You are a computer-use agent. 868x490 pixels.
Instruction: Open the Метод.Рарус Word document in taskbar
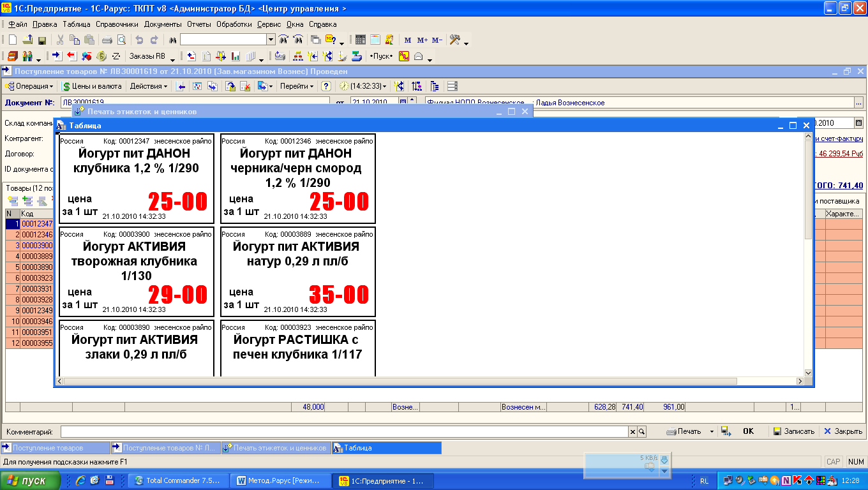tap(281, 480)
